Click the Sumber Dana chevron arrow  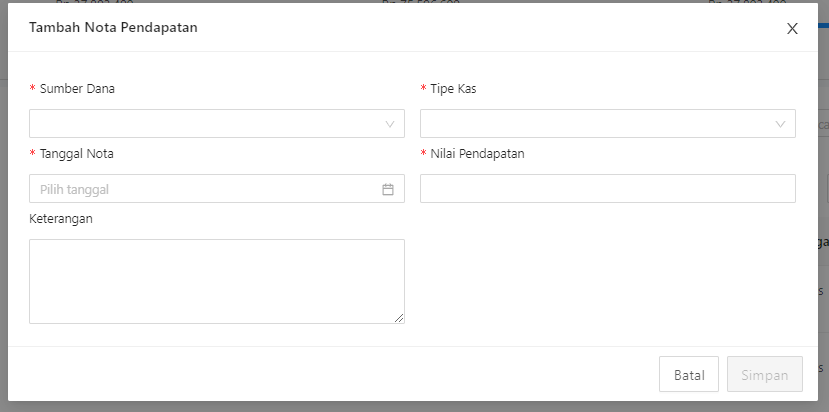click(x=390, y=124)
